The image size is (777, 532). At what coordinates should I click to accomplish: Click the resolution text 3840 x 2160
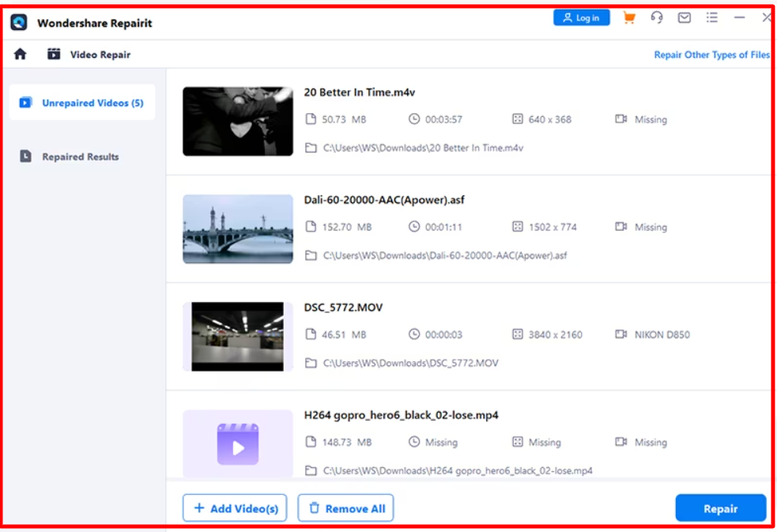(x=555, y=335)
